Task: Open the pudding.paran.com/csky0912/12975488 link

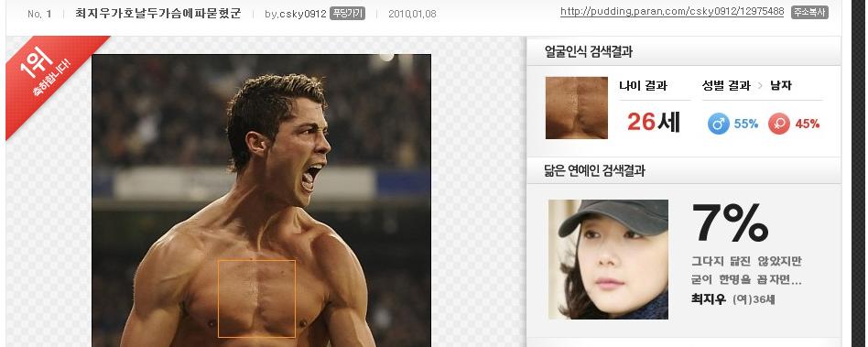Action: click(x=672, y=12)
